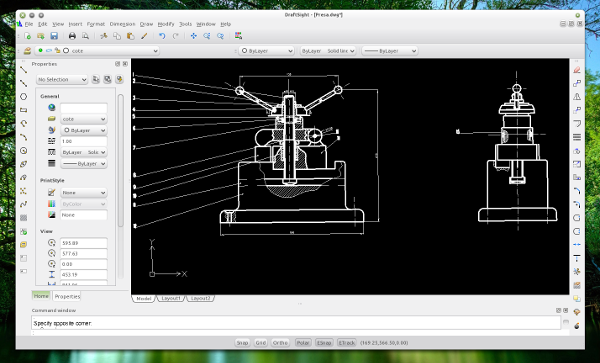Open the Layers Manager icon
This screenshot has width=600, height=363.
pos(27,50)
